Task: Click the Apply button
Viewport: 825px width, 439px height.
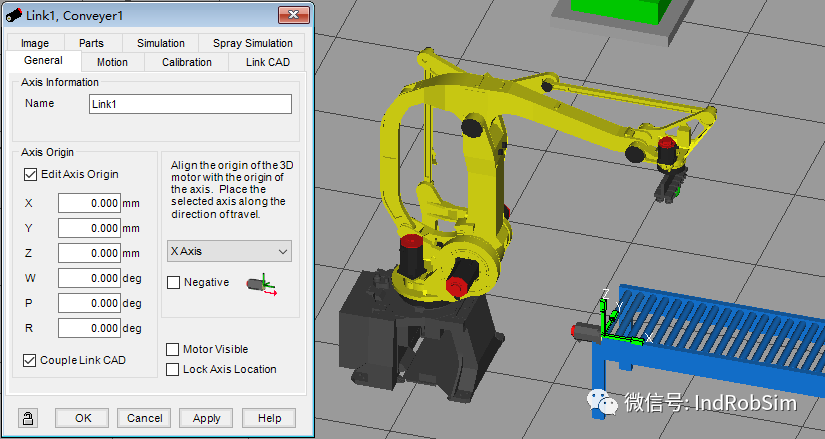Action: 206,418
